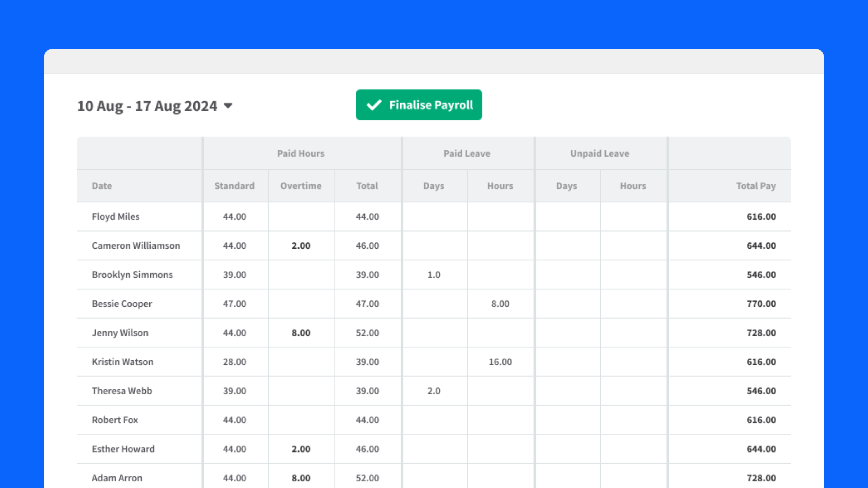Select the Paid Hours column group header

(x=301, y=153)
